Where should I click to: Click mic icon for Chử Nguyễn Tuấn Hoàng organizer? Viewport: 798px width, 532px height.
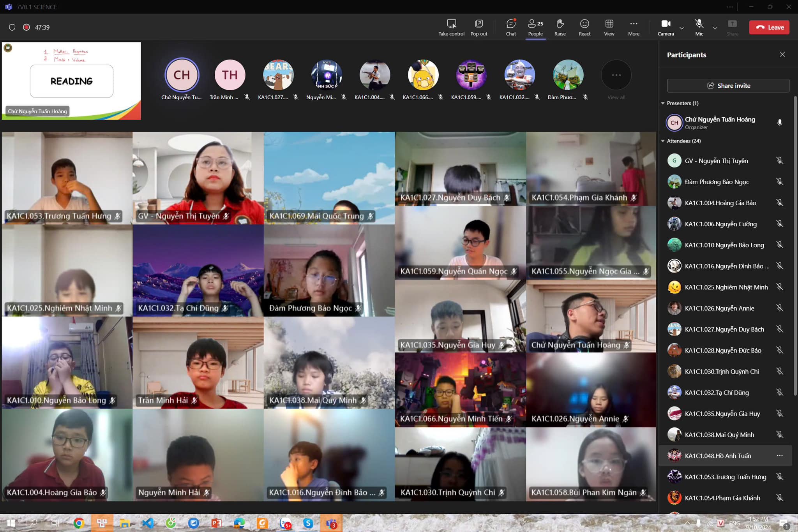click(780, 123)
